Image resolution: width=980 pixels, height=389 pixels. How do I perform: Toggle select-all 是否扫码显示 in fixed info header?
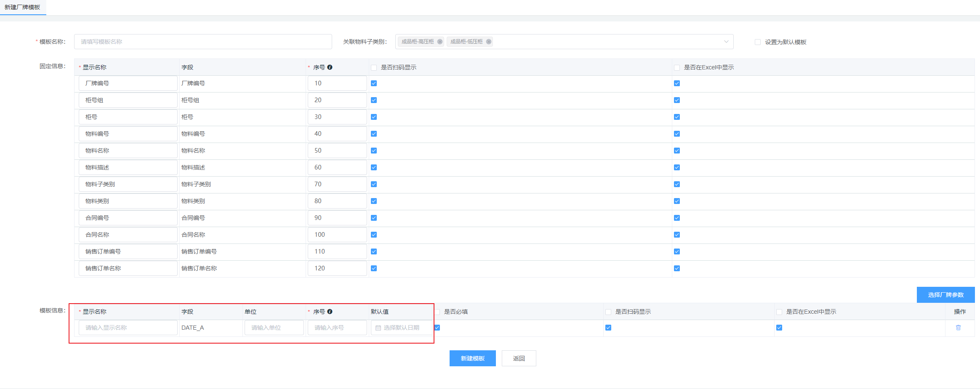point(374,68)
